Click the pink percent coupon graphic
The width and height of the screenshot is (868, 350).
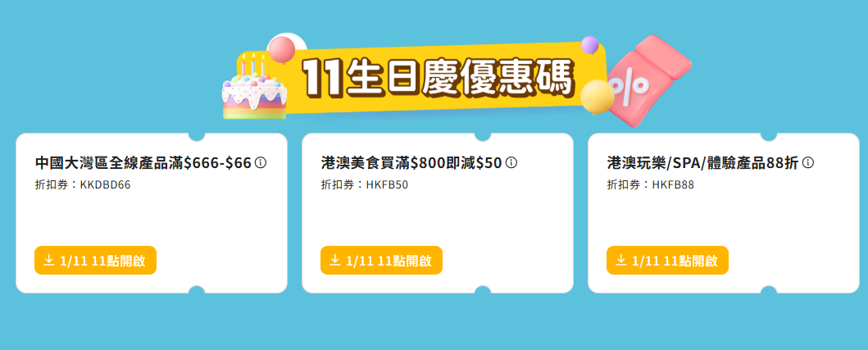651,78
